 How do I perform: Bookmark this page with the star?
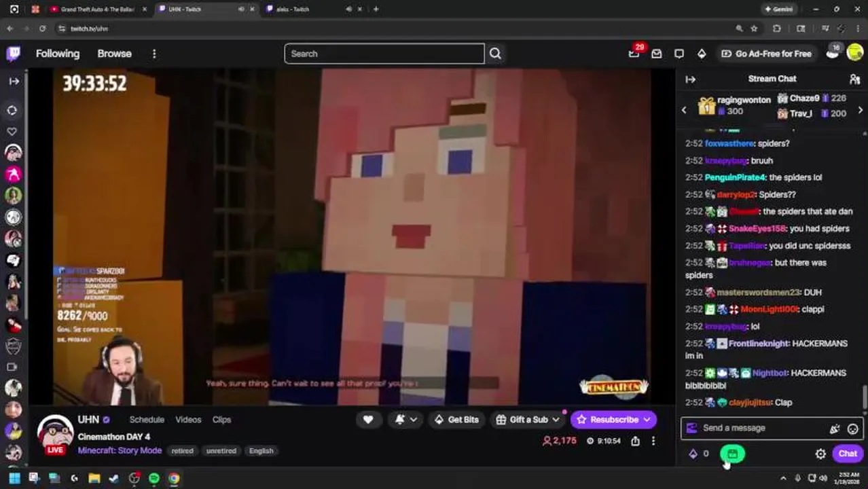(x=754, y=29)
